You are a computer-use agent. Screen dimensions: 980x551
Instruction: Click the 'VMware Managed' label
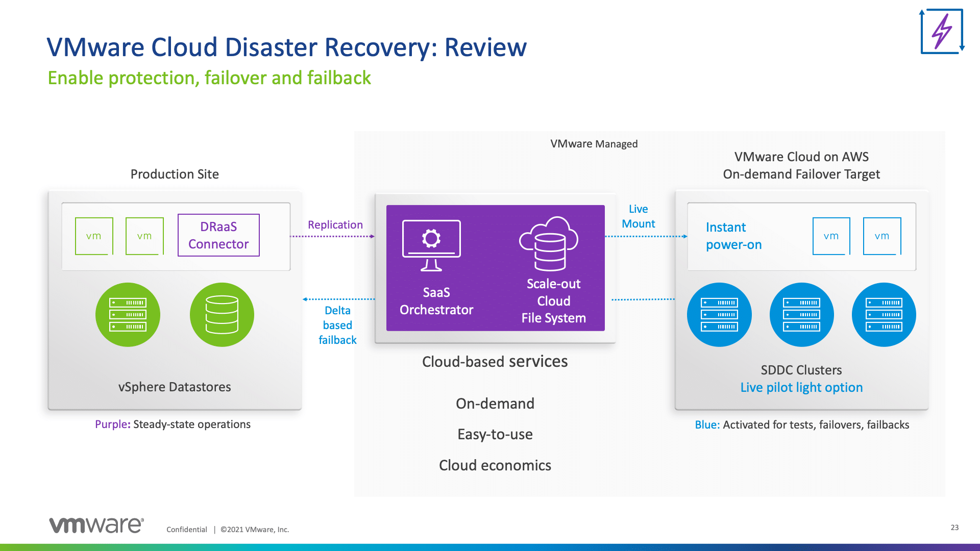tap(594, 144)
